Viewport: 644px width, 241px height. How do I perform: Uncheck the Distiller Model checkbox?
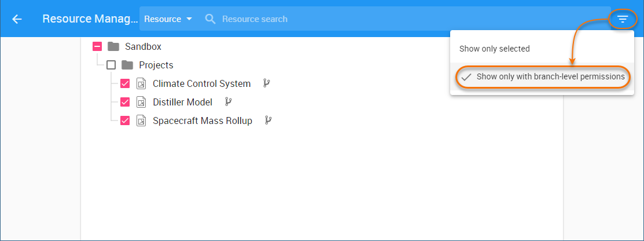click(125, 102)
